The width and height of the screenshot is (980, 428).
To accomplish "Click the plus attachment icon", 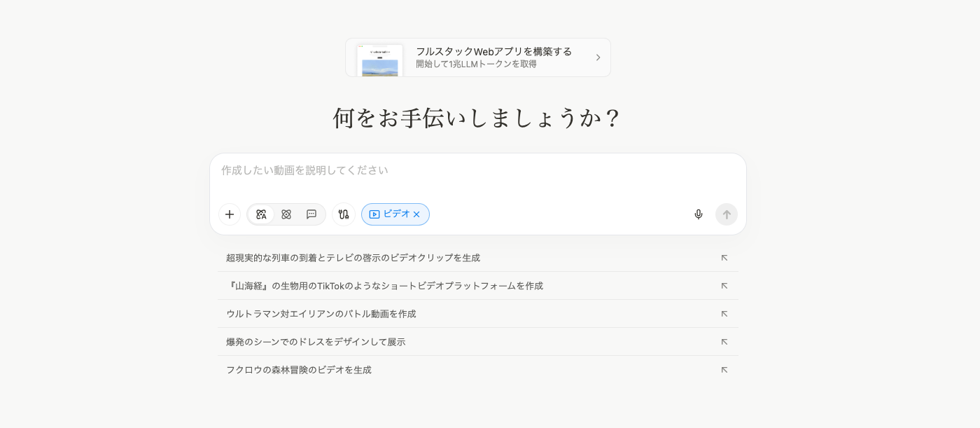I will [230, 214].
